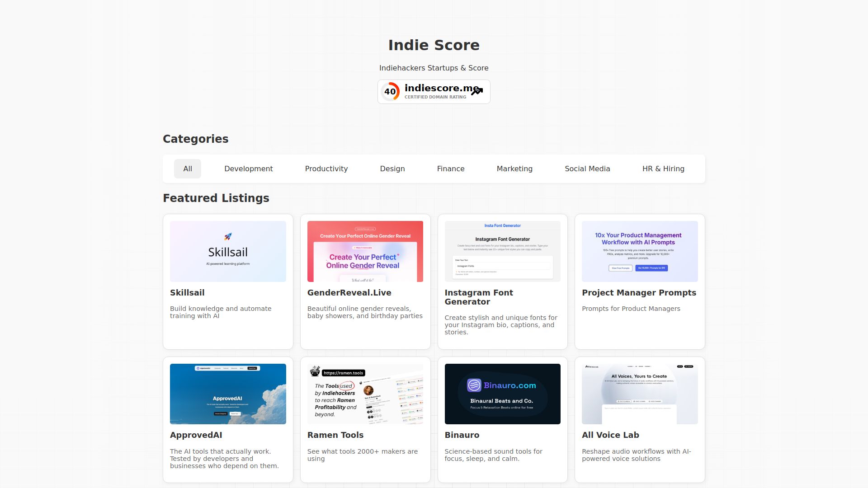Click the Binauro.com logo thumbnail
The height and width of the screenshot is (488, 868).
(502, 394)
